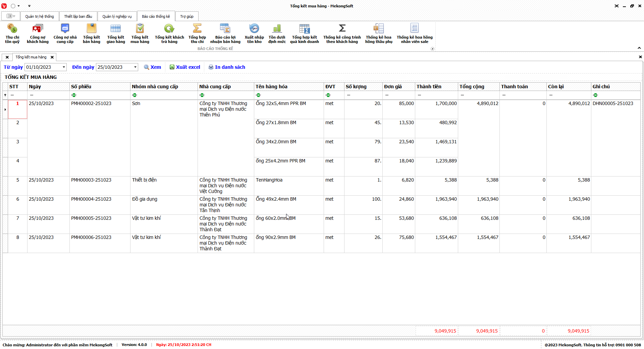This screenshot has height=349, width=644.
Task: Open the Thu chi tồn quỹ report
Action: (12, 34)
